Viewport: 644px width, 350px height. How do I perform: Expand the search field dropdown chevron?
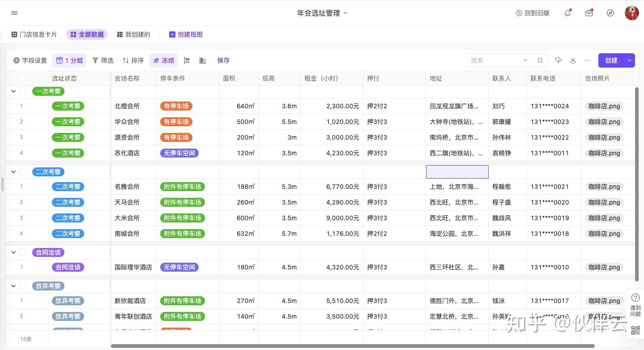tap(525, 60)
